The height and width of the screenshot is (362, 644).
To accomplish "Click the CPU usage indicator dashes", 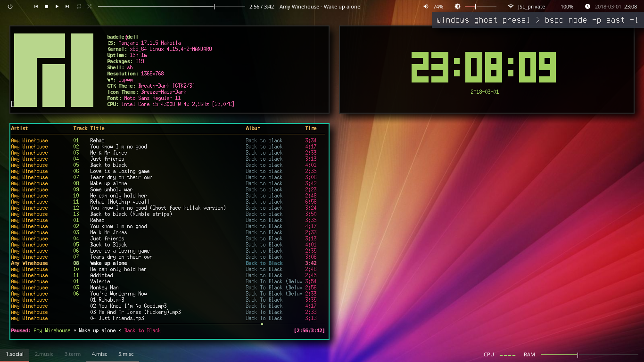I will click(508, 355).
